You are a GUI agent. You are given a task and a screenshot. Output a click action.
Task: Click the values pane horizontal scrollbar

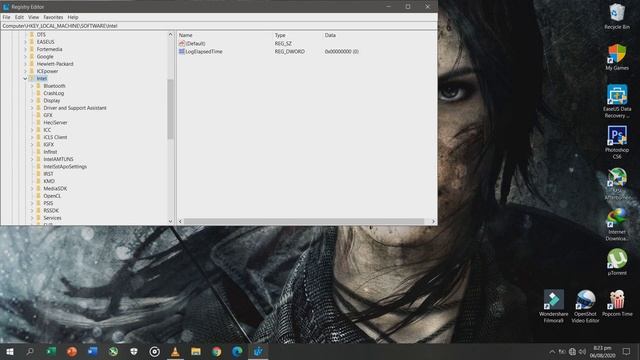point(304,221)
